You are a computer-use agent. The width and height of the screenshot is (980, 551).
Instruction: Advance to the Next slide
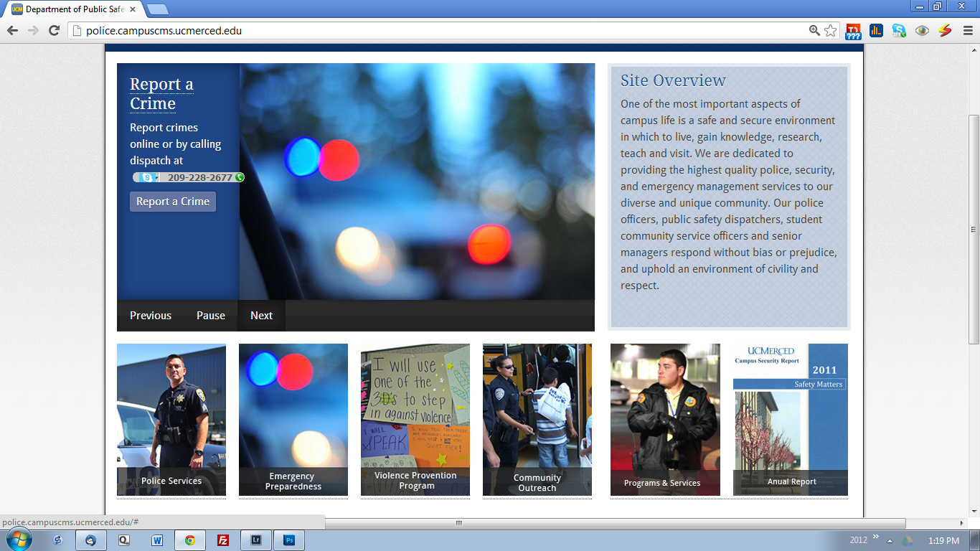[x=261, y=316]
